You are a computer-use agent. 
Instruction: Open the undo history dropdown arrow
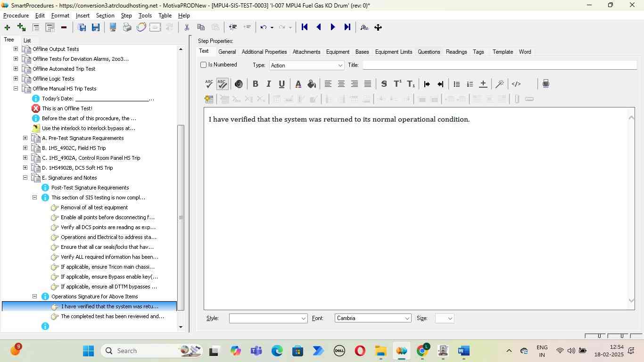(272, 27)
